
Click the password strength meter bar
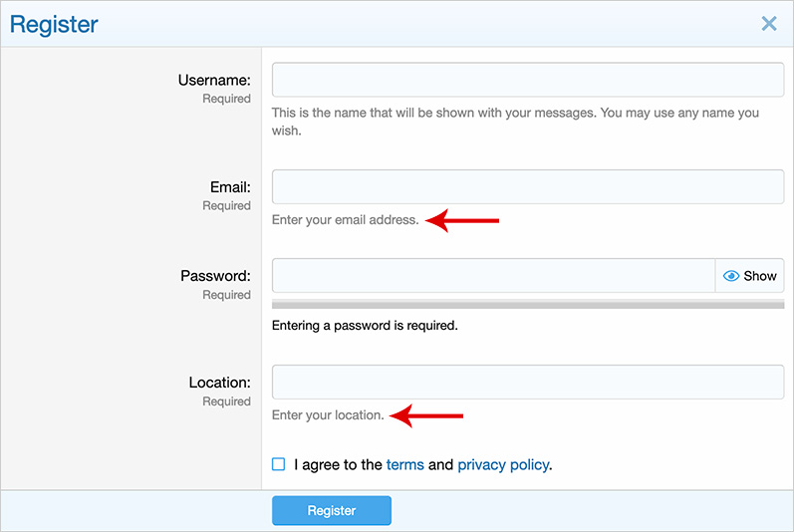point(527,304)
